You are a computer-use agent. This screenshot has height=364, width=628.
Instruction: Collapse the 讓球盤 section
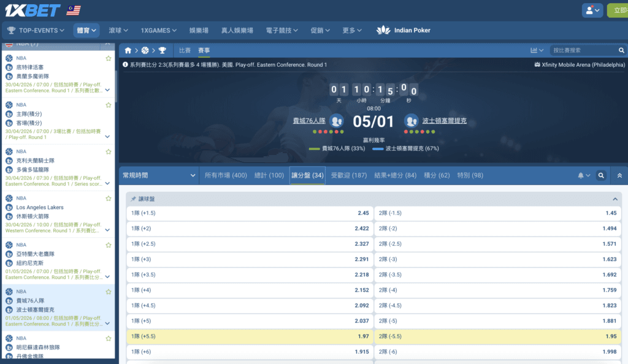pos(615,199)
